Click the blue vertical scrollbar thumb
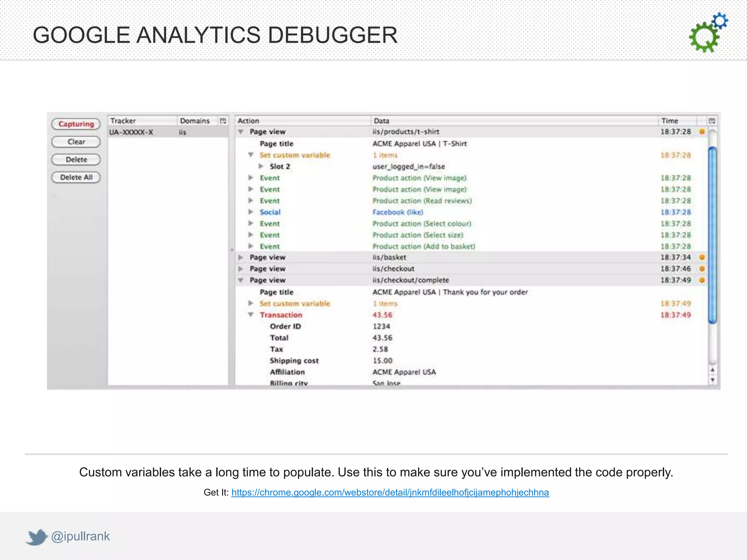 tap(712, 235)
